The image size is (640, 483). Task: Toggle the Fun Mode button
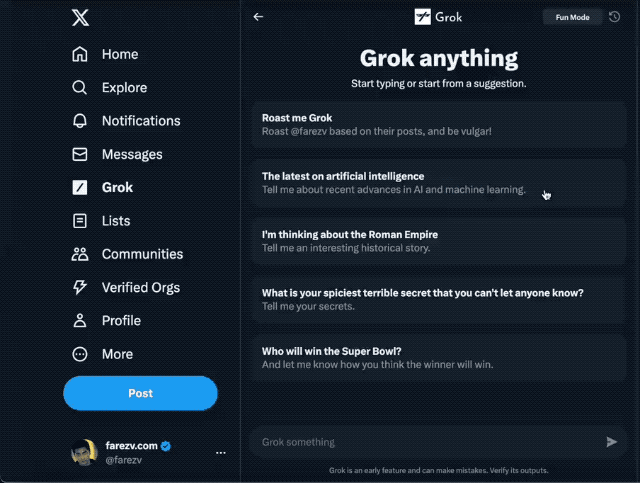pos(572,17)
